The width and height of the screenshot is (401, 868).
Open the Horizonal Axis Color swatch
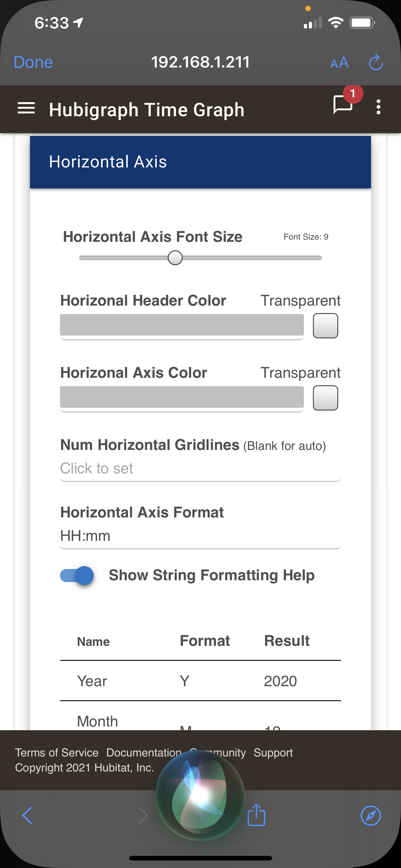182,397
